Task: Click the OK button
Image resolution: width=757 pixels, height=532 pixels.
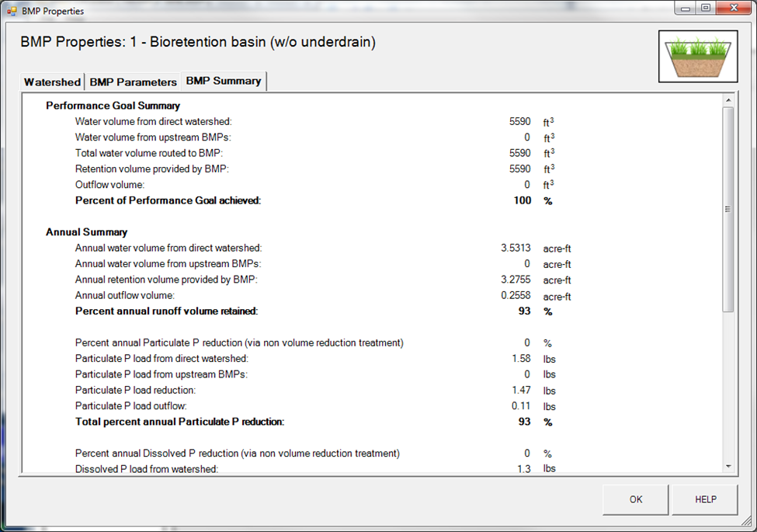Action: coord(635,499)
